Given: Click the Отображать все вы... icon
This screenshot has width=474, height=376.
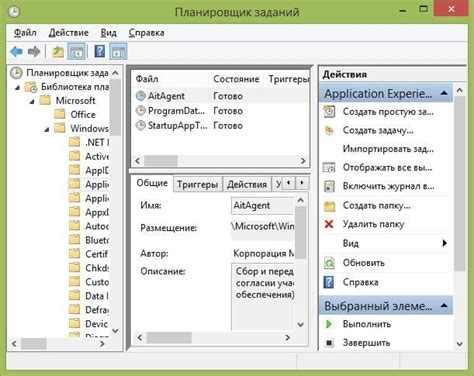Looking at the screenshot, I should point(329,167).
